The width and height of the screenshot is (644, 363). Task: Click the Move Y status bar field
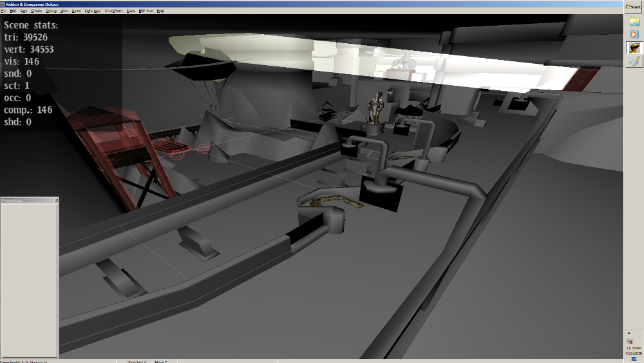165,361
